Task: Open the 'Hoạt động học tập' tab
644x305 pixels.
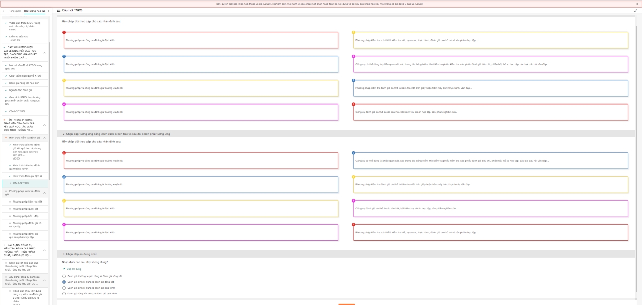Action: [35, 11]
